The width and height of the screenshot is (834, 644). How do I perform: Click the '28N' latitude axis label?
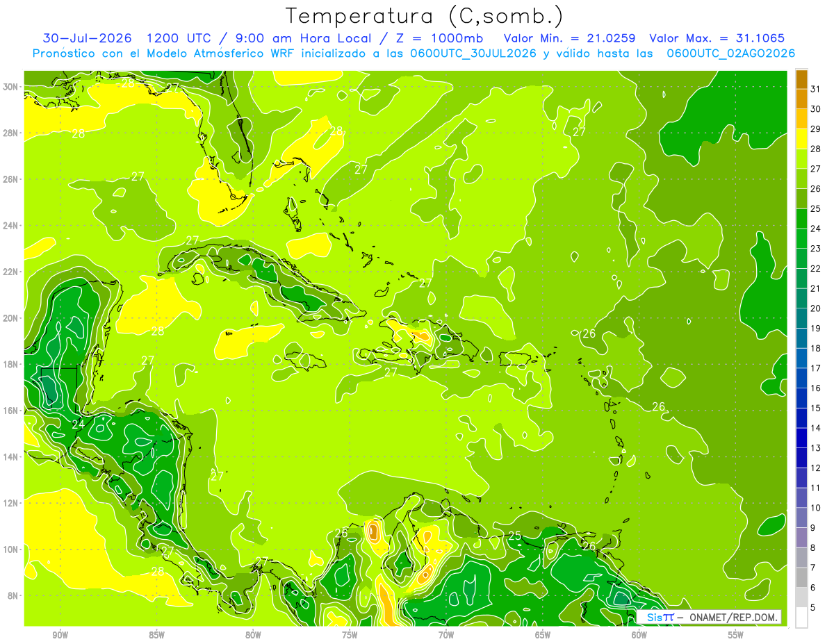tap(10, 133)
